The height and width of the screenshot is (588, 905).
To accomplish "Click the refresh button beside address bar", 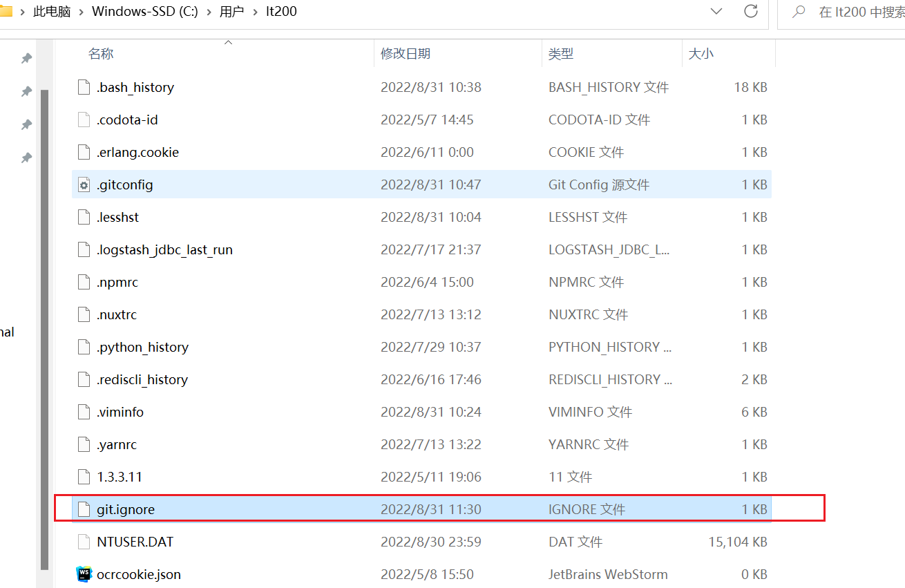I will [x=751, y=12].
